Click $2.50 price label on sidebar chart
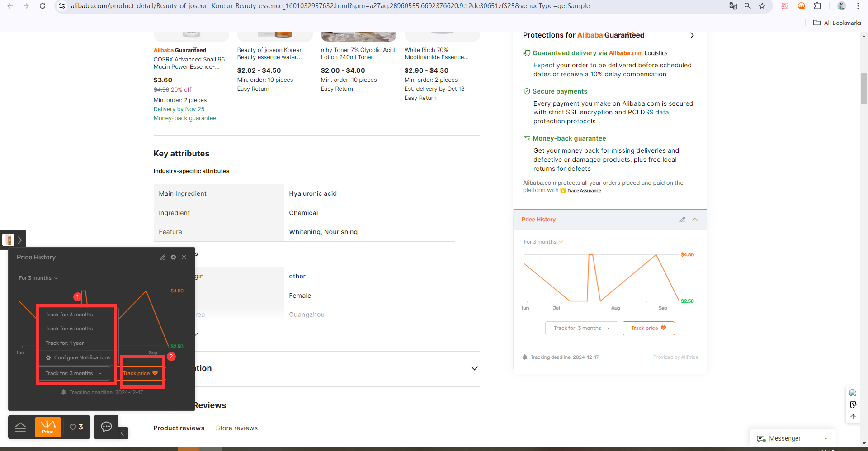The width and height of the screenshot is (868, 451). click(687, 301)
